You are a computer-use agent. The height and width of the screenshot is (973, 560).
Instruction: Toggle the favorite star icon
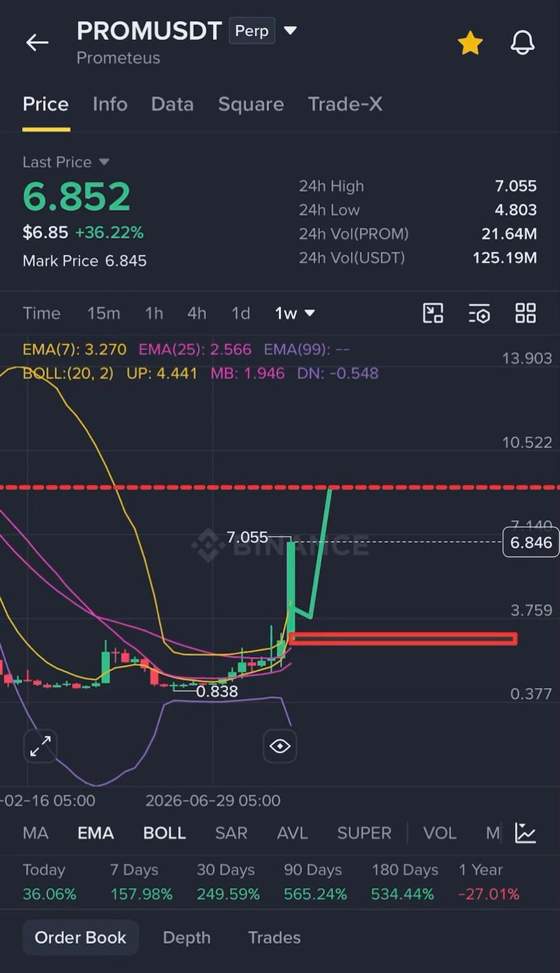coord(470,43)
